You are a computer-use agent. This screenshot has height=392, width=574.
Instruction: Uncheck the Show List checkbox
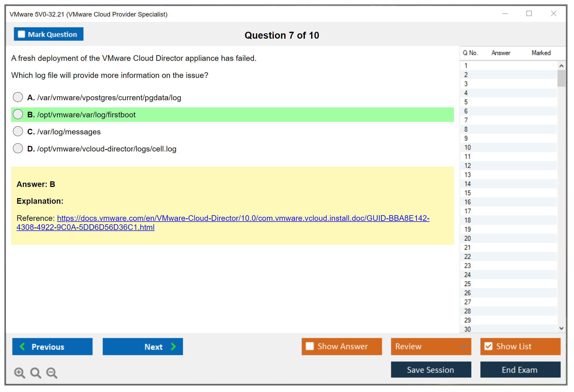coord(488,346)
